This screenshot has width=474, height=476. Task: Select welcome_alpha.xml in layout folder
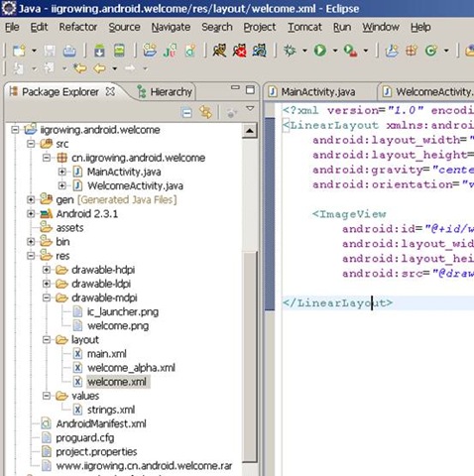tap(131, 368)
